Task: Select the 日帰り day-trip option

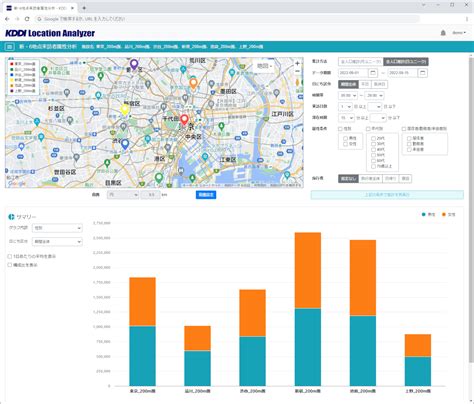Action: (390, 179)
